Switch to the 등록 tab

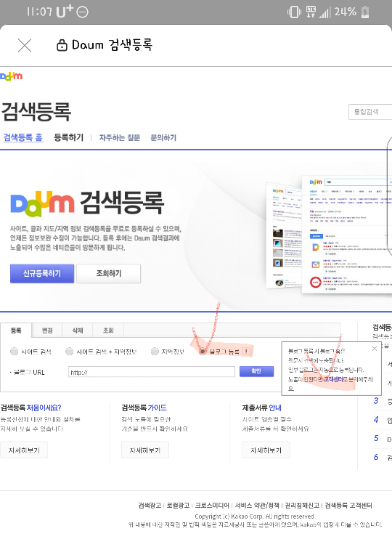pyautogui.click(x=16, y=331)
